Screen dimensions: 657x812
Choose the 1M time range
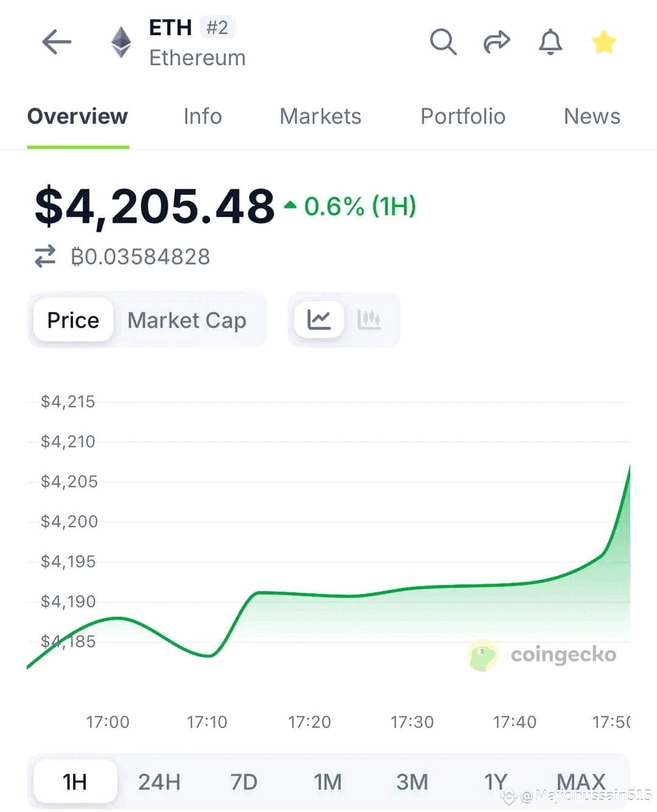(x=328, y=782)
